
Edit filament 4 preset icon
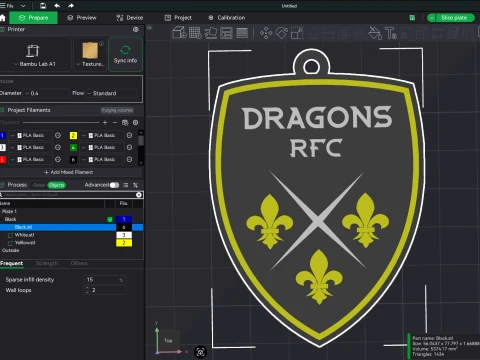129,147
